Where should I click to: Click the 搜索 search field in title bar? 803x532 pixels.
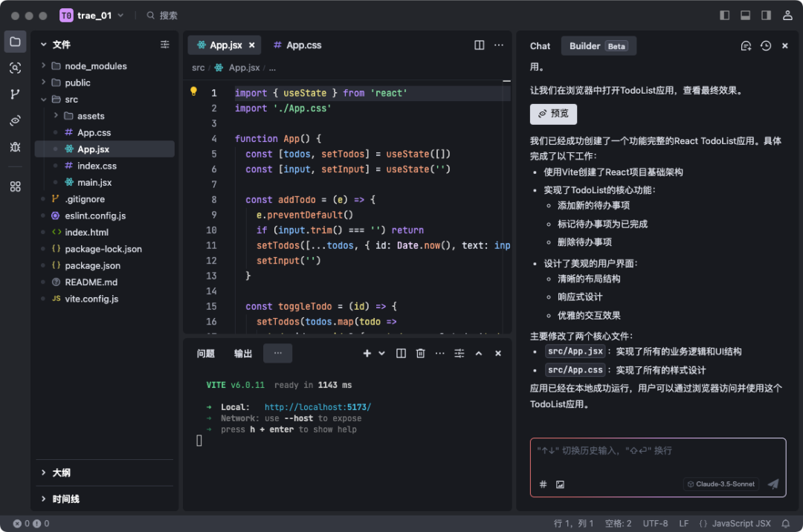[x=162, y=16]
